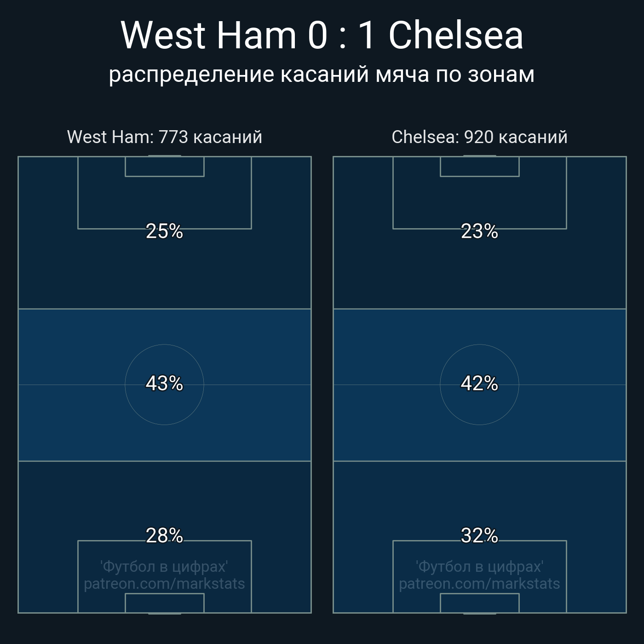This screenshot has width=644, height=644.
Task: Click the West Ham 0 : 1 Chelsea title
Action: pos(322,35)
